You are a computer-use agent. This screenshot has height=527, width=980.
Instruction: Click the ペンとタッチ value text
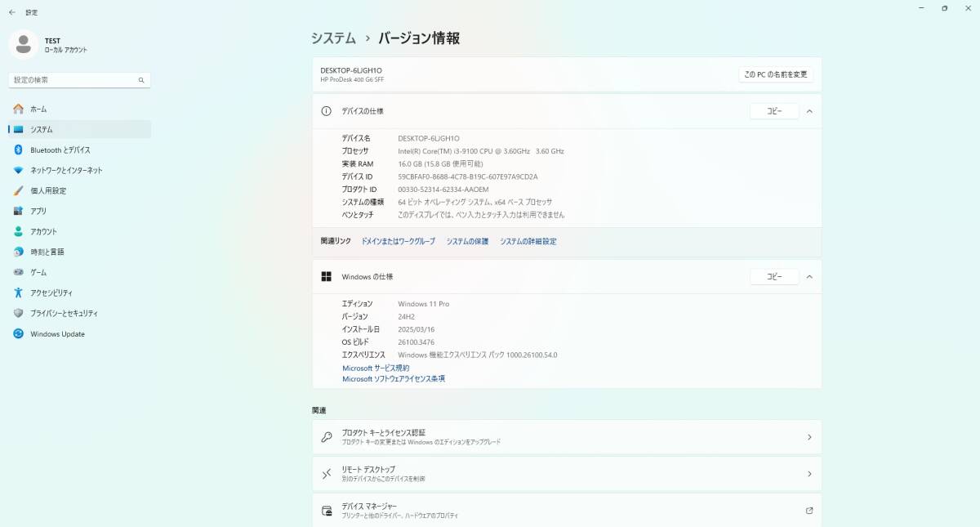481,215
